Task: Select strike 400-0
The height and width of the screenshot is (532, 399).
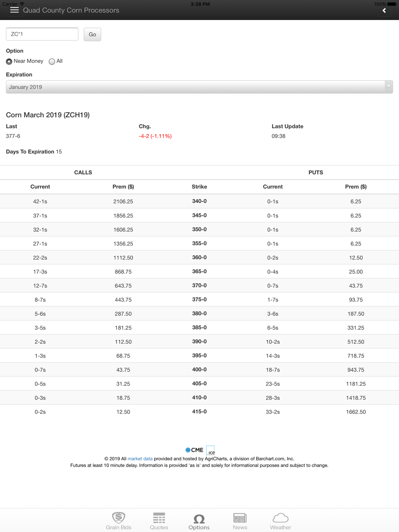Action: [199, 369]
